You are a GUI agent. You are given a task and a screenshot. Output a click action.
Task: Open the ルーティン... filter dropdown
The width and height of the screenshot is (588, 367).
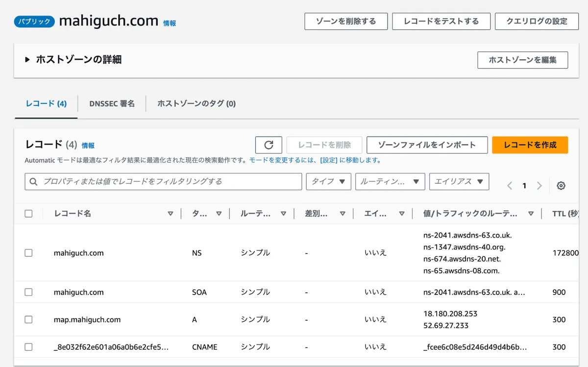point(390,181)
